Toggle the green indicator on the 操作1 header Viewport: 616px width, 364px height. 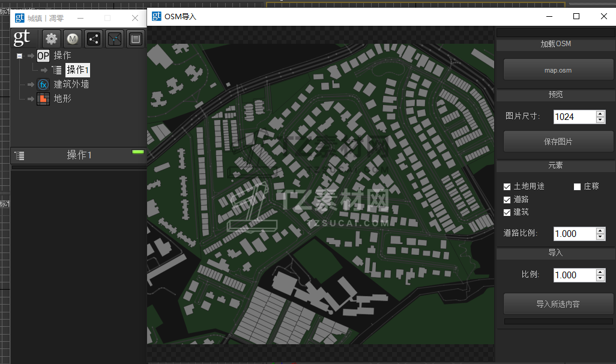pyautogui.click(x=138, y=152)
